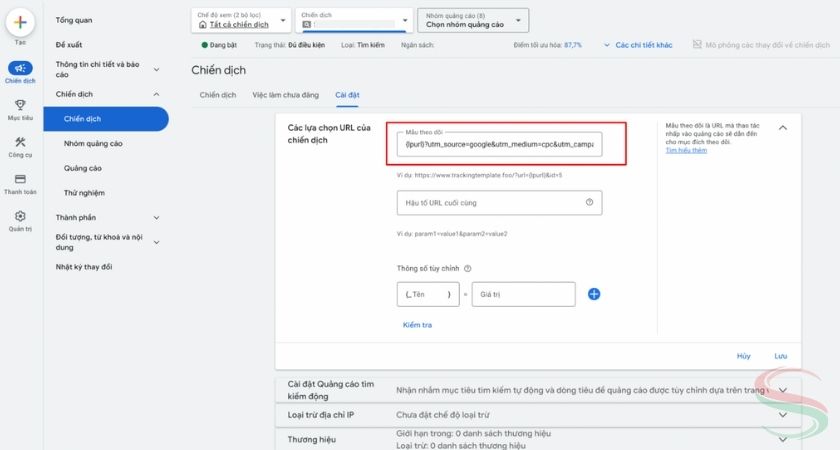The width and height of the screenshot is (840, 450).
Task: Open Chiến dịch megaphone icon in left rail
Action: [x=20, y=68]
